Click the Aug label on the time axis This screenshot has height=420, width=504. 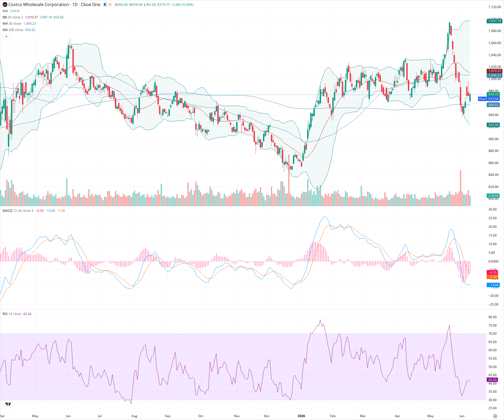[x=134, y=416]
